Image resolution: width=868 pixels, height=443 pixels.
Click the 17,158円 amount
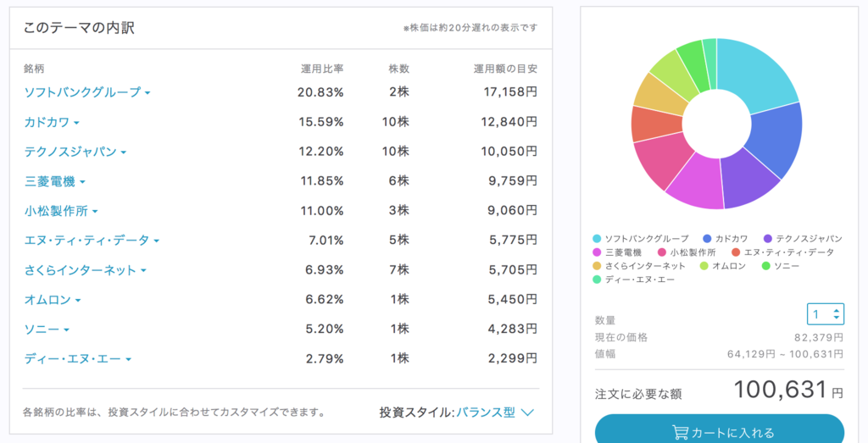509,92
